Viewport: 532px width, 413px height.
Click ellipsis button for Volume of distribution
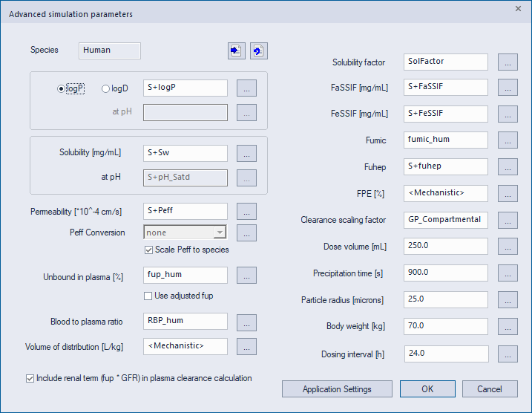(246, 346)
